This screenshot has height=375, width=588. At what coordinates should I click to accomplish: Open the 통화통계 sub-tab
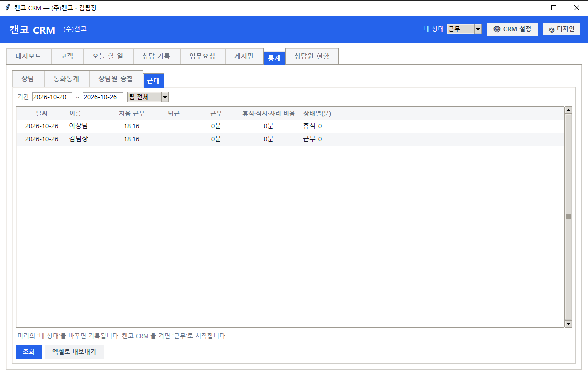[x=66, y=79]
